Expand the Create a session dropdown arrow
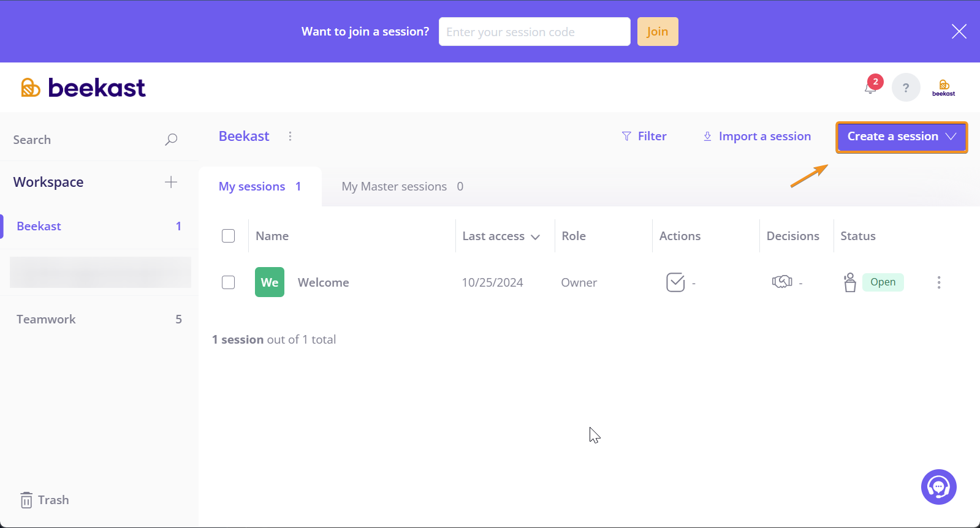This screenshot has height=528, width=980. tap(951, 137)
